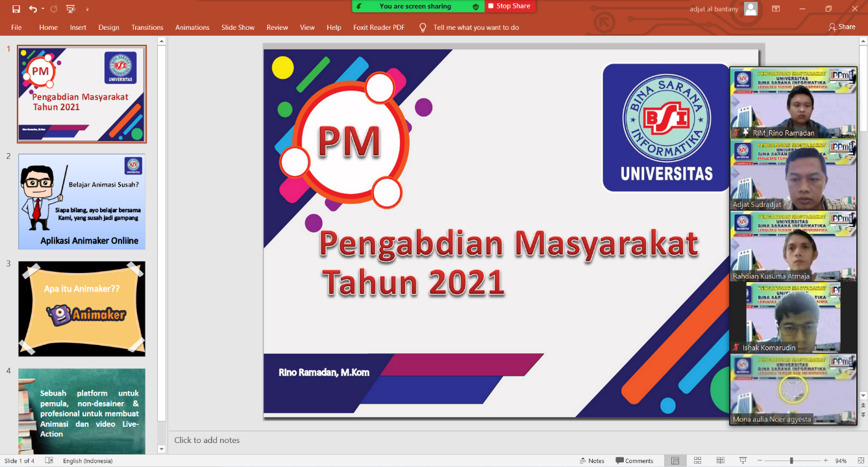Click the Ishak Komarudin video tile
Screen dimensions: 868x467
point(793,318)
